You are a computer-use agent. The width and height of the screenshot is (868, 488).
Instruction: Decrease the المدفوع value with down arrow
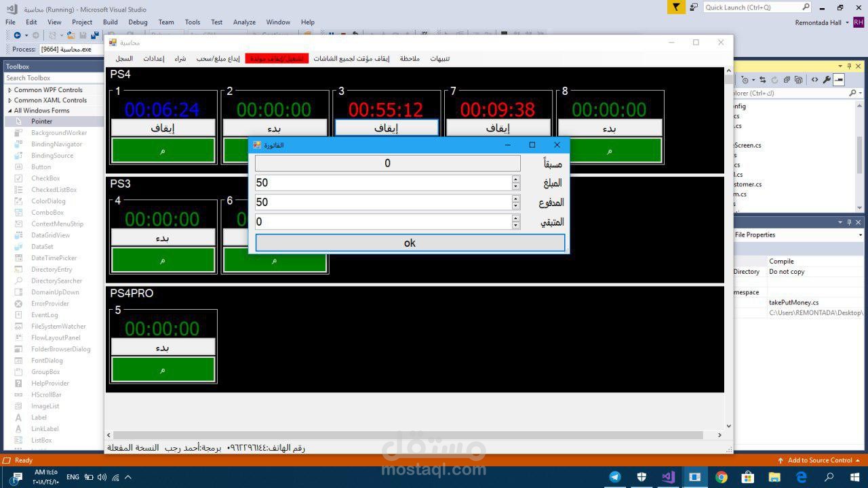coord(515,205)
